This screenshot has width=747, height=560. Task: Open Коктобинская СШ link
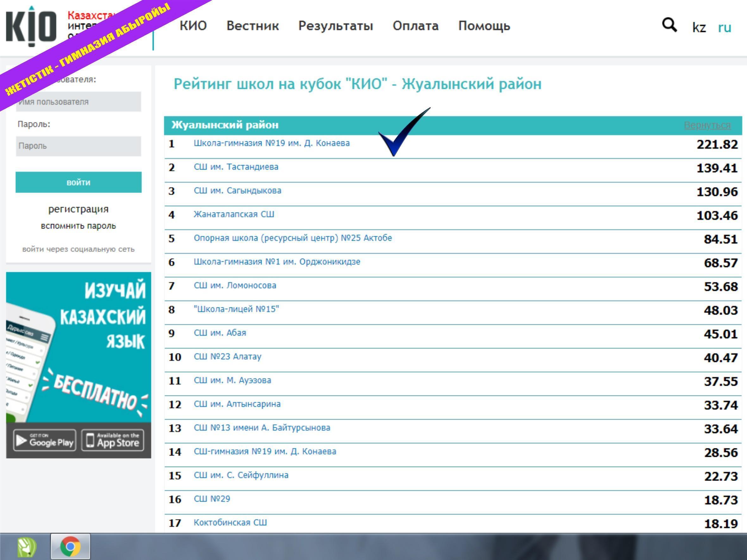230,523
